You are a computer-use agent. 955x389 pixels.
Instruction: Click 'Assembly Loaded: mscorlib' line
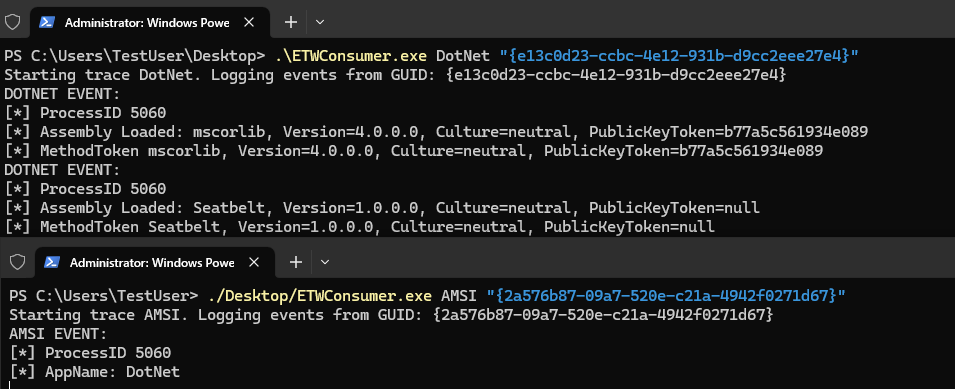point(436,132)
